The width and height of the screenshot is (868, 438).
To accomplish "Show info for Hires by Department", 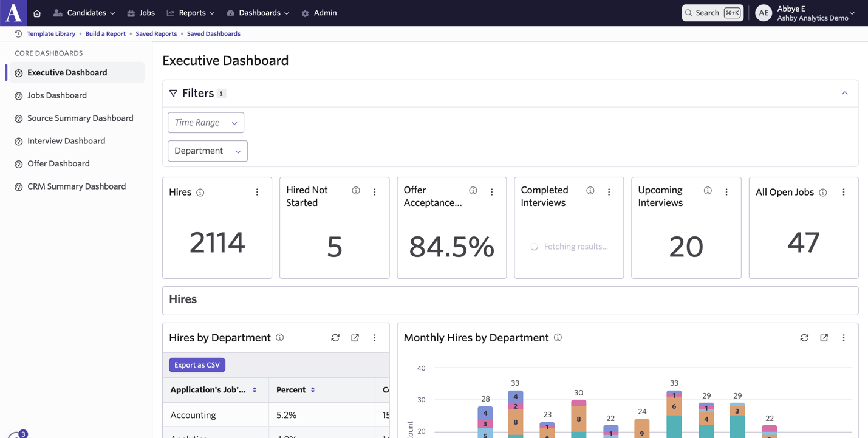I will click(x=280, y=338).
